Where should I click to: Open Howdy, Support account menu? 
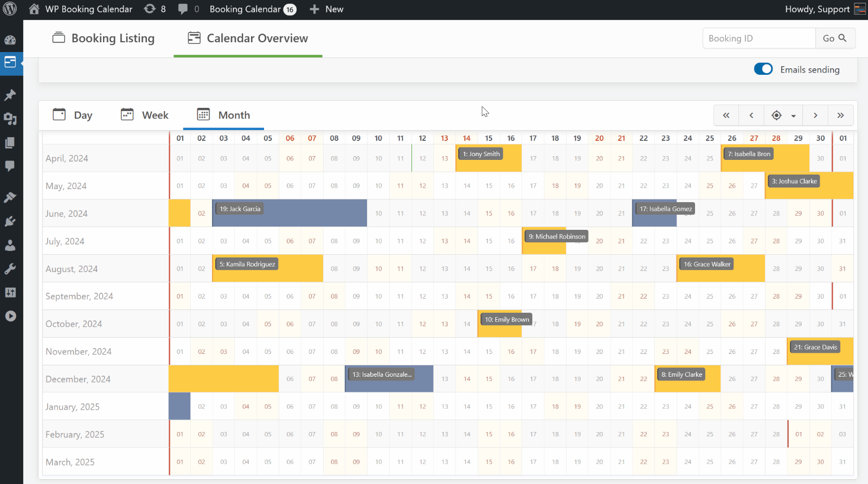(x=825, y=9)
